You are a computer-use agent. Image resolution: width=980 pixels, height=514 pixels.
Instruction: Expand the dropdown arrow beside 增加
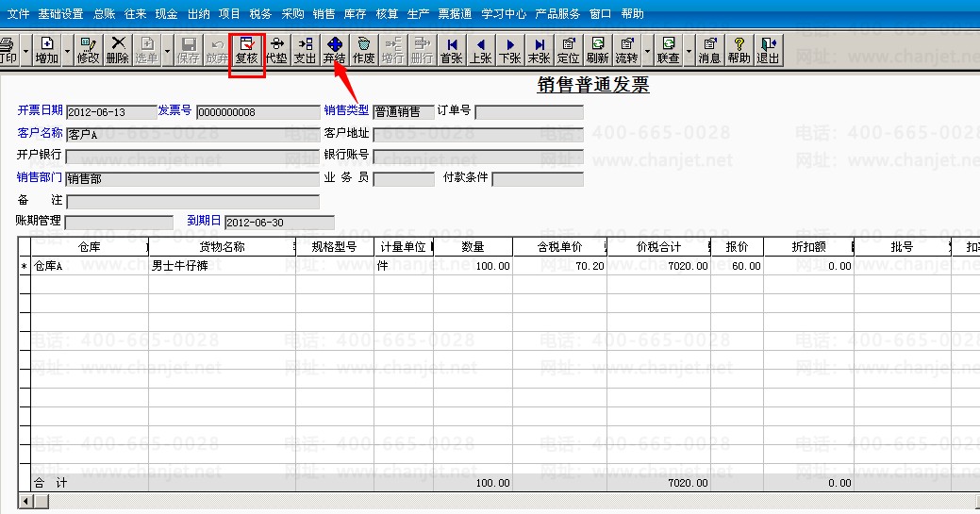[68, 50]
